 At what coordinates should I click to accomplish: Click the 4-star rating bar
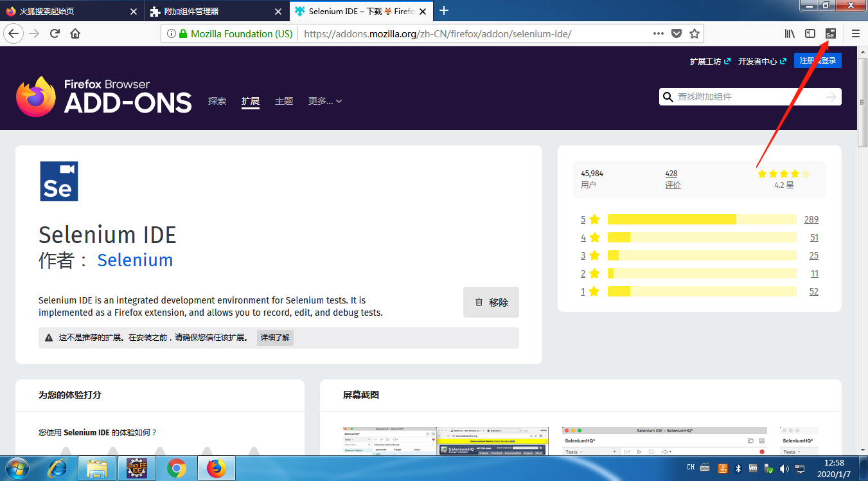(x=702, y=237)
